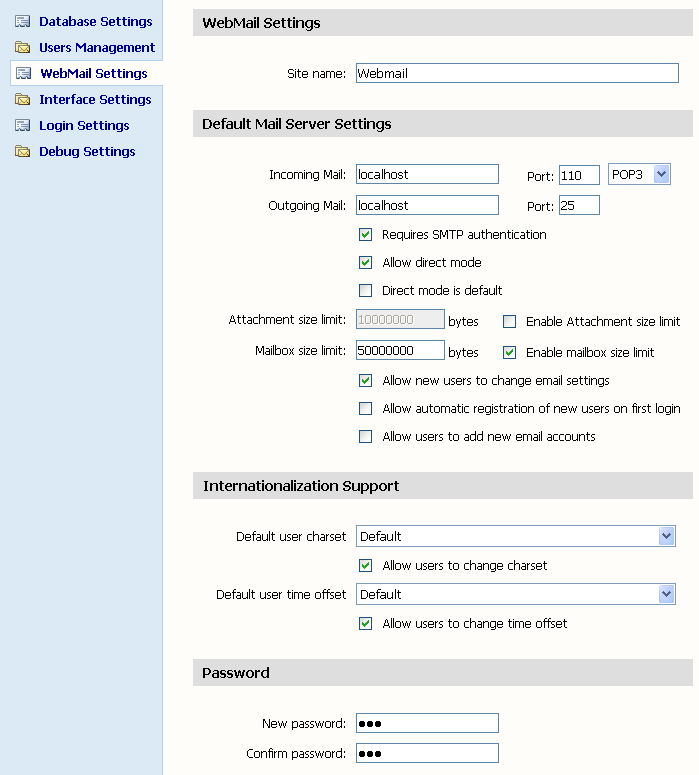Enable Direct mode is default checkbox
Screen dimensions: 699x775
(x=365, y=291)
